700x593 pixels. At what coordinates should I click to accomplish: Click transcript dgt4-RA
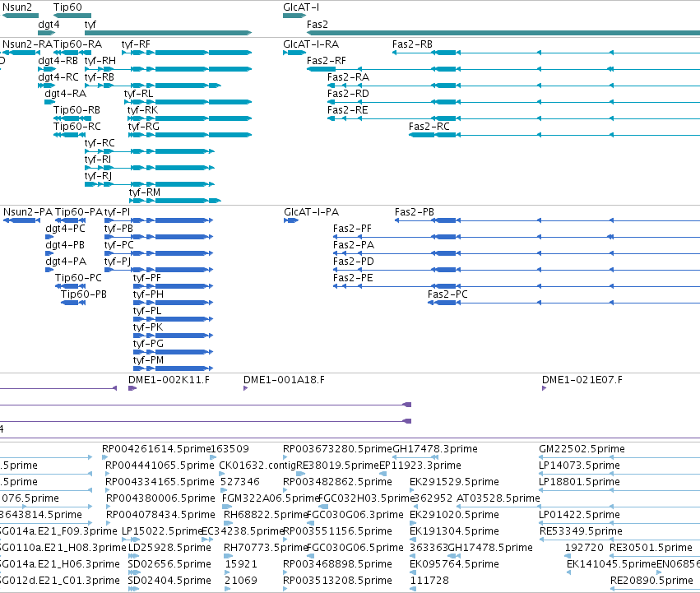click(65, 94)
